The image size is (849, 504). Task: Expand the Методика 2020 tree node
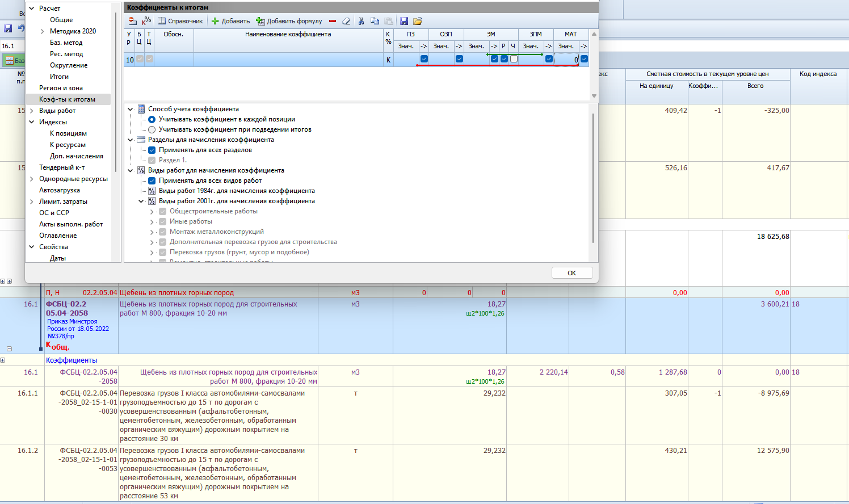(43, 32)
